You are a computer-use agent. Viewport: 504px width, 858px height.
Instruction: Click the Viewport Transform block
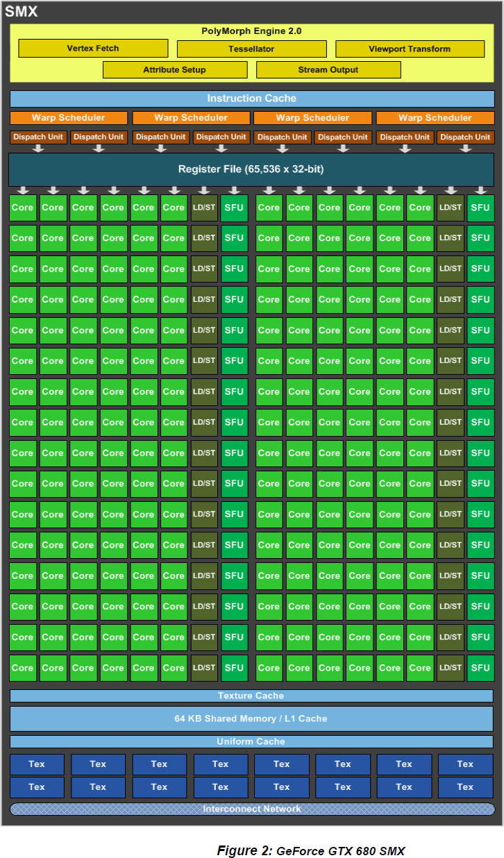click(x=410, y=49)
